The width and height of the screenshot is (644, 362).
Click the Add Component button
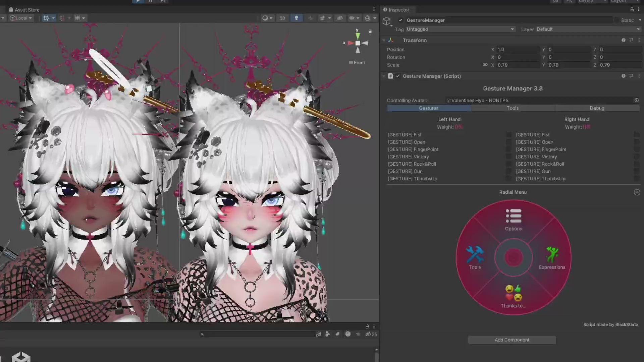point(512,340)
